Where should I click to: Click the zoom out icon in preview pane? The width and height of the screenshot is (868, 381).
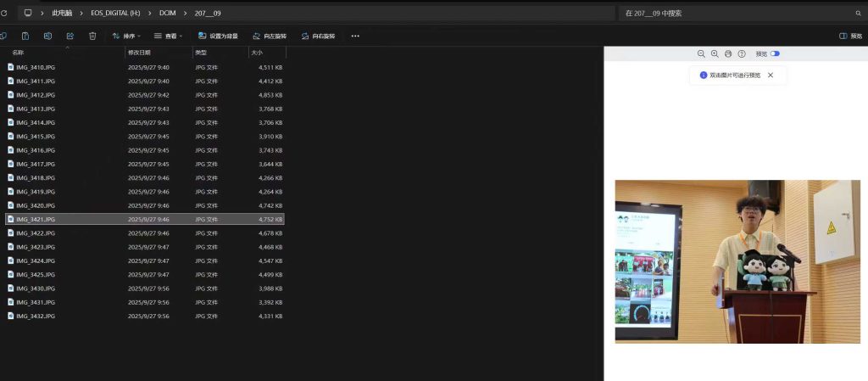tap(701, 53)
